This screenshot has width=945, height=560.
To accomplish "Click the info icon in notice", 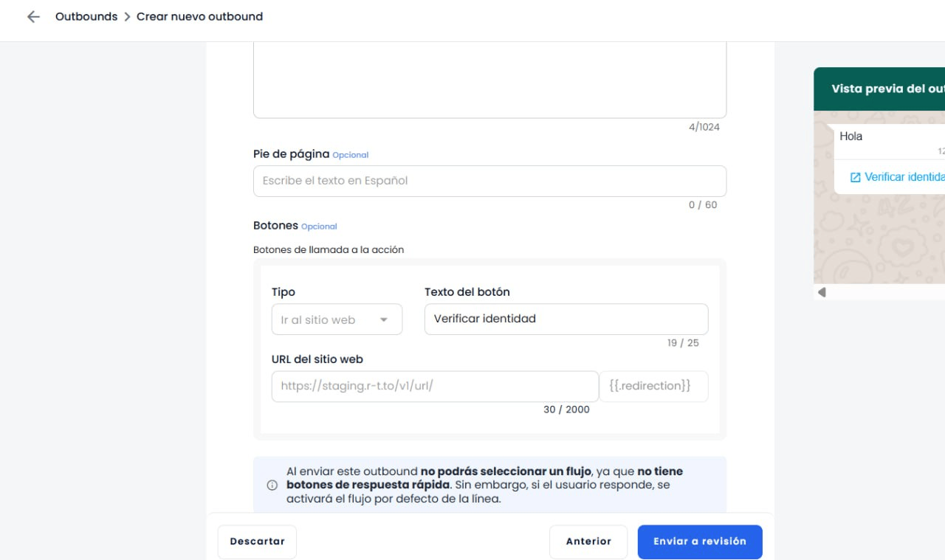I will tap(272, 485).
